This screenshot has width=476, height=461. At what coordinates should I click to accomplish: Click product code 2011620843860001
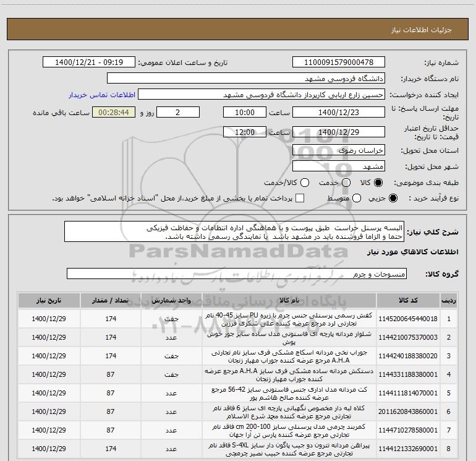(408, 411)
